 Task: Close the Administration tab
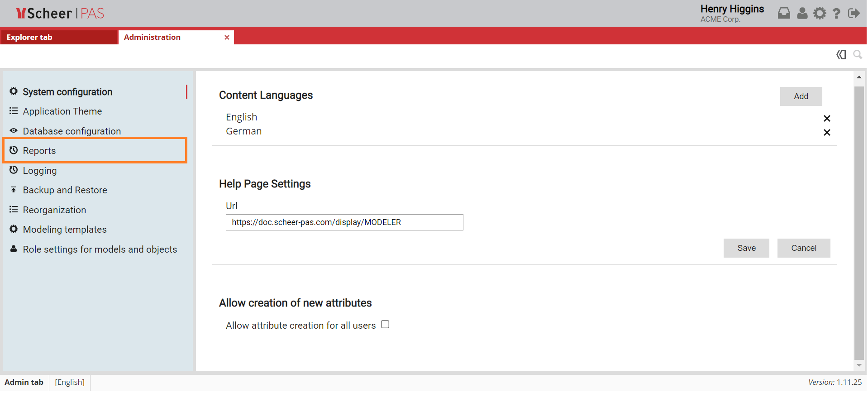coord(227,38)
